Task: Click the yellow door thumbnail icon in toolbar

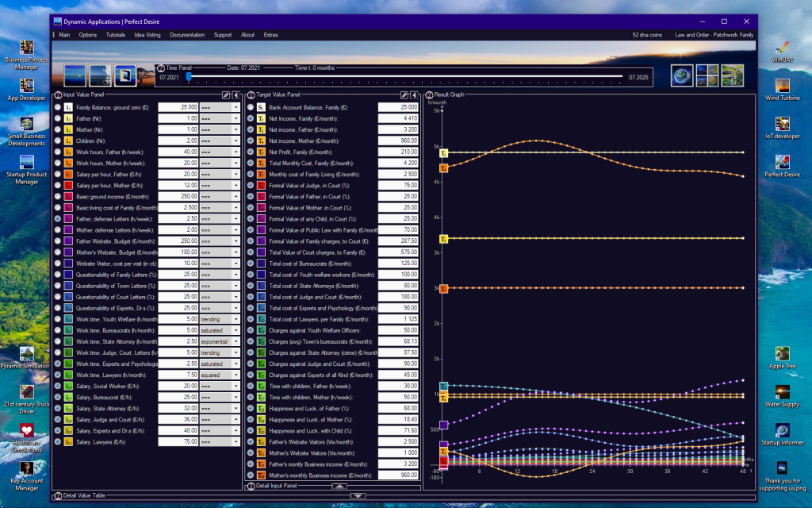Action: 125,75
